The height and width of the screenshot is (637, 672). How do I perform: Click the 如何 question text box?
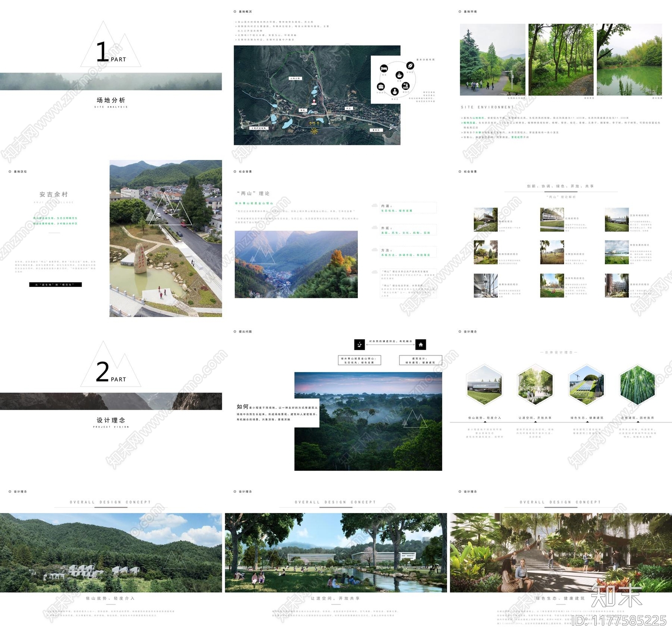coord(277,413)
